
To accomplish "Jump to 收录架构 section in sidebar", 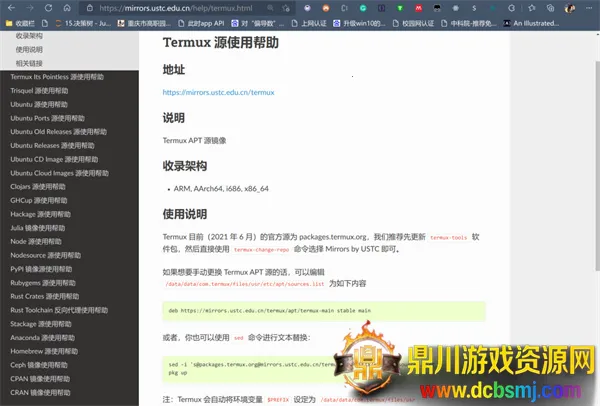I will [29, 36].
